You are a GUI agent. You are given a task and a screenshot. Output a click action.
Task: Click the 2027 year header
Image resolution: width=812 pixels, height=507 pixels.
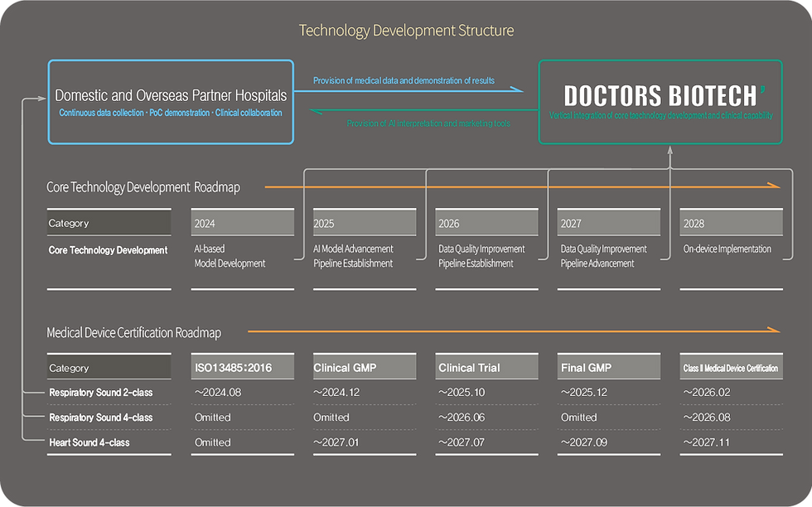point(609,223)
